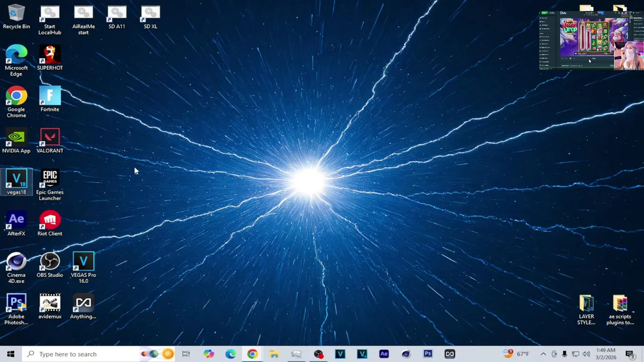Open the Anything app taskbar icon

[x=450, y=354]
